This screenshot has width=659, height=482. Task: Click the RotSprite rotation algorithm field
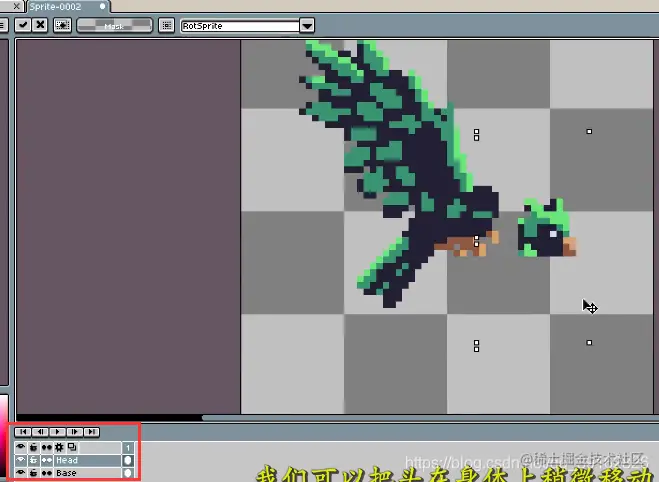(240, 26)
